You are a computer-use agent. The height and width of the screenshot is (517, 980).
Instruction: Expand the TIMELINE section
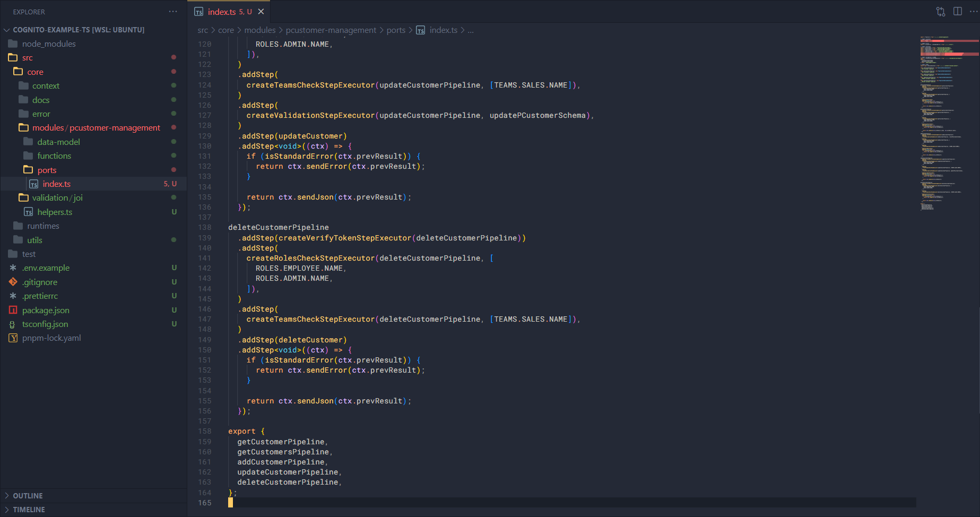coord(29,510)
